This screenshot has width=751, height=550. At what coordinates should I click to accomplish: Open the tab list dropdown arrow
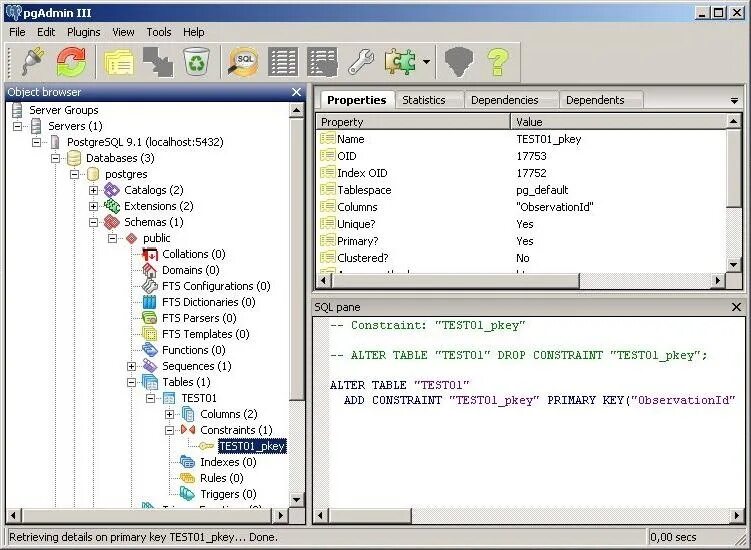tap(734, 101)
